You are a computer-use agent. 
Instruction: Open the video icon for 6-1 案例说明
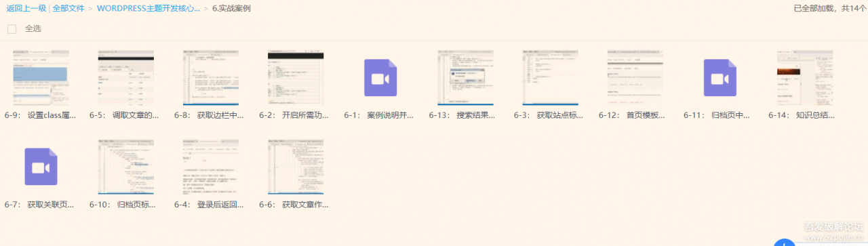[380, 77]
